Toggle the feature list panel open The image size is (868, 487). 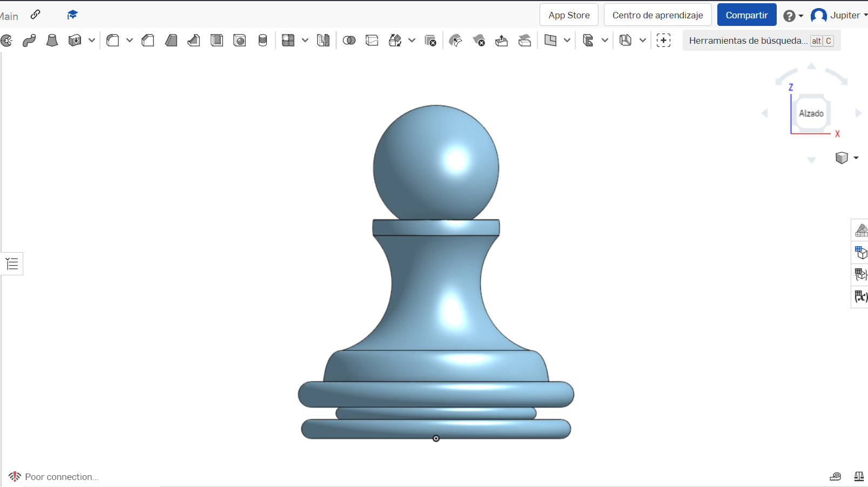point(12,263)
